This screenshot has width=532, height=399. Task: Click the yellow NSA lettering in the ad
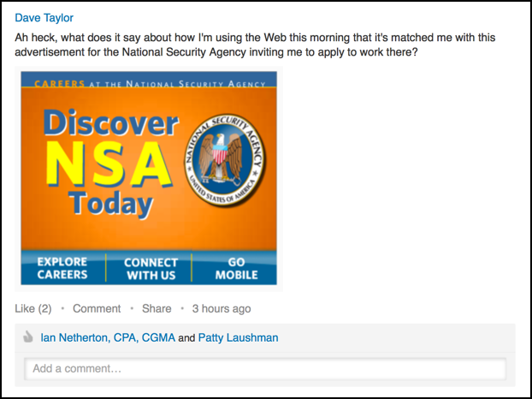(x=109, y=164)
